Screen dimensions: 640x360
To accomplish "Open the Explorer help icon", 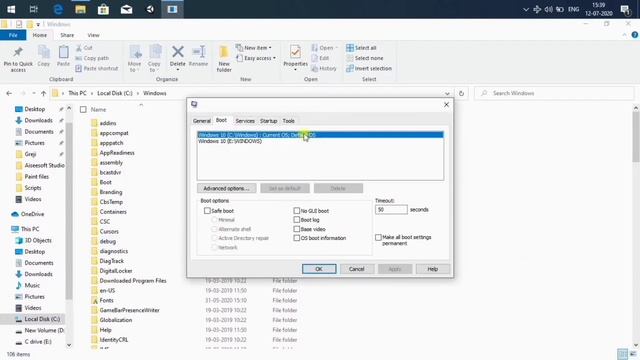I will (635, 35).
